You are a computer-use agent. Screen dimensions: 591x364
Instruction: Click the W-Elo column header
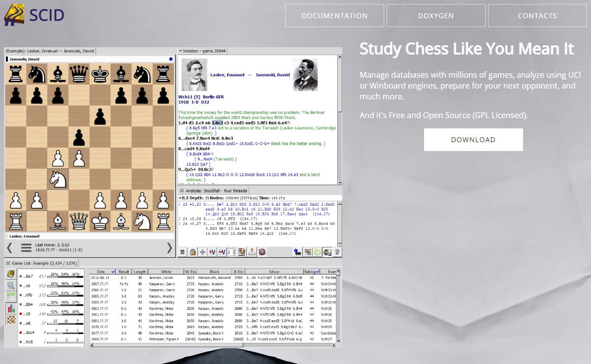coord(191,272)
